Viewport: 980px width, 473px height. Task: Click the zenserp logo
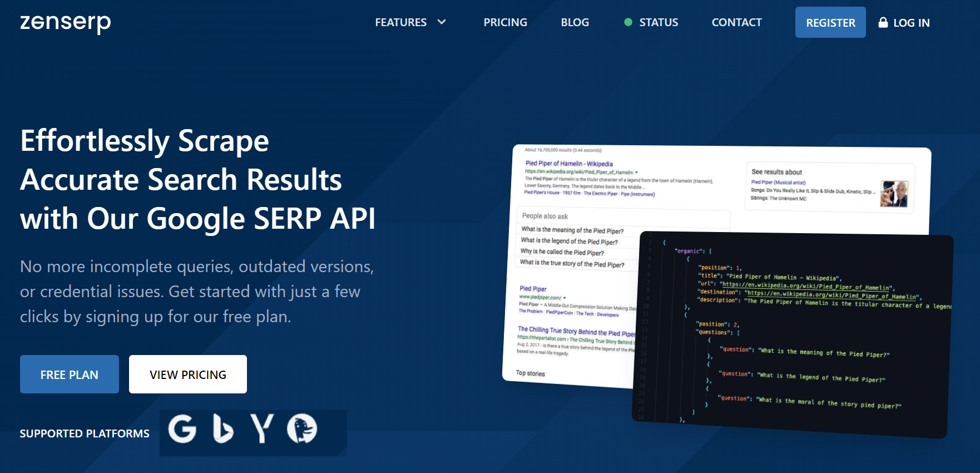point(66,23)
